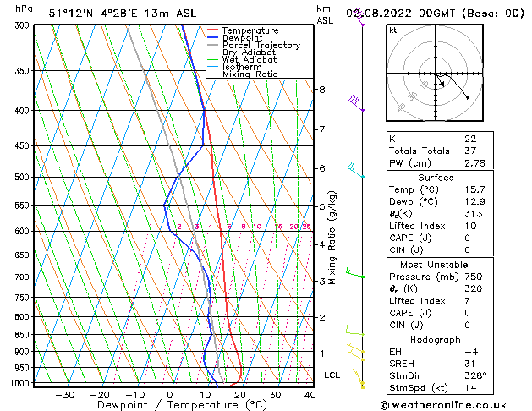Click the red Temperature legend line
The height and width of the screenshot is (411, 532).
point(212,30)
